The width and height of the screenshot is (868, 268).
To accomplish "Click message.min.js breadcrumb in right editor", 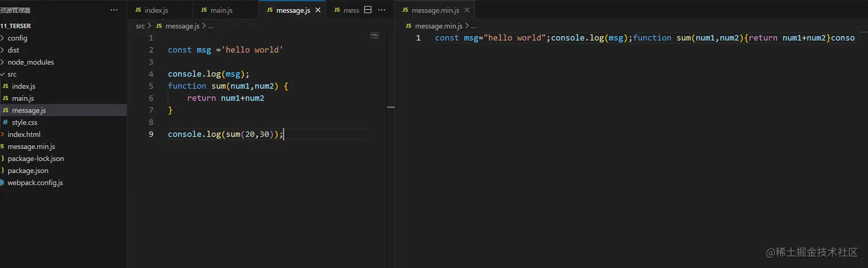I will [x=438, y=26].
